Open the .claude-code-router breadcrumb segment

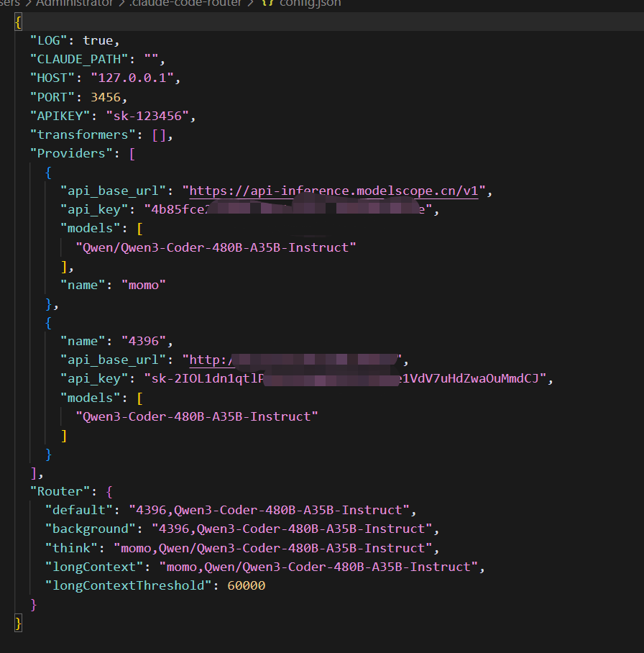click(185, 3)
